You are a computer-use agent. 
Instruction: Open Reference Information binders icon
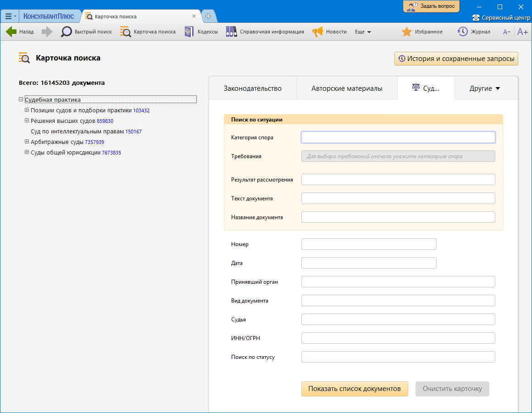click(231, 32)
